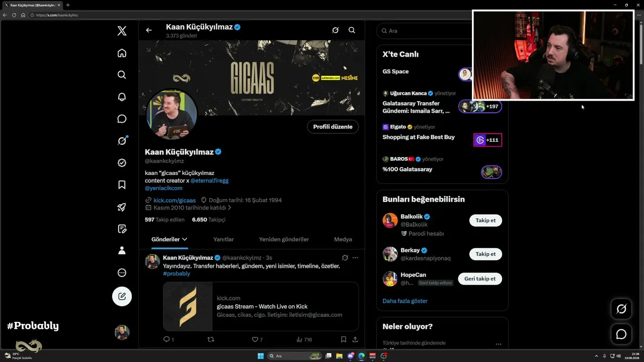644x362 pixels.
Task: Open account switcher avatar in sidebar
Action: pos(122,332)
